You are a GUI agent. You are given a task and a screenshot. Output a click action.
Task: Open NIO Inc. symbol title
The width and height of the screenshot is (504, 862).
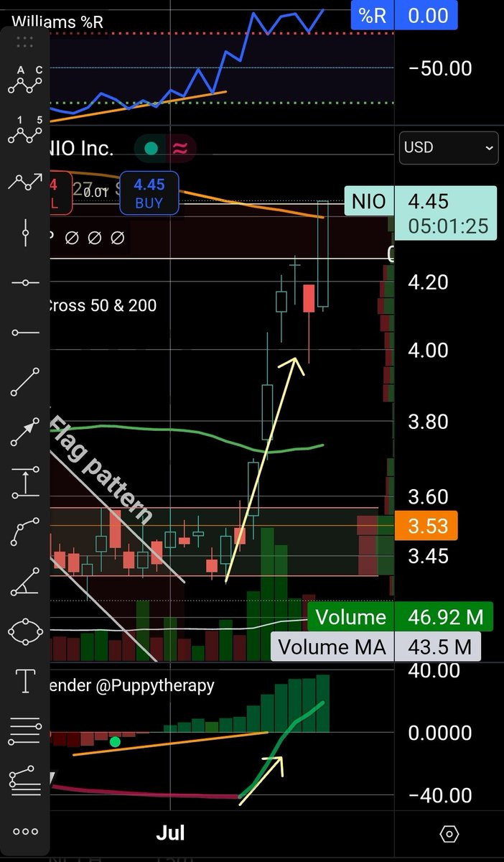81,149
